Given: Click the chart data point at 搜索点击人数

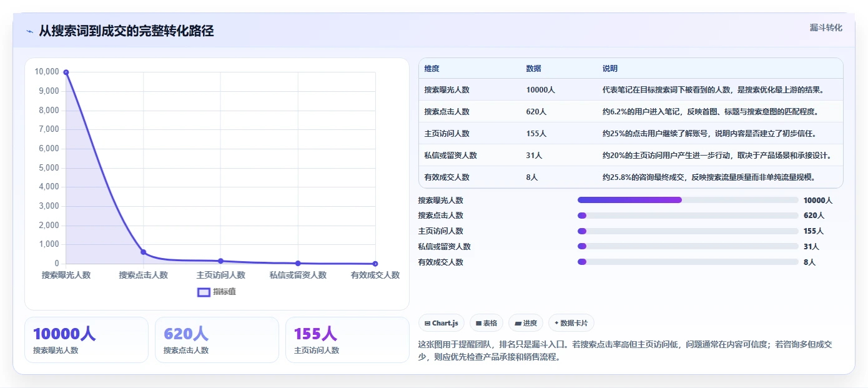Looking at the screenshot, I should [144, 252].
